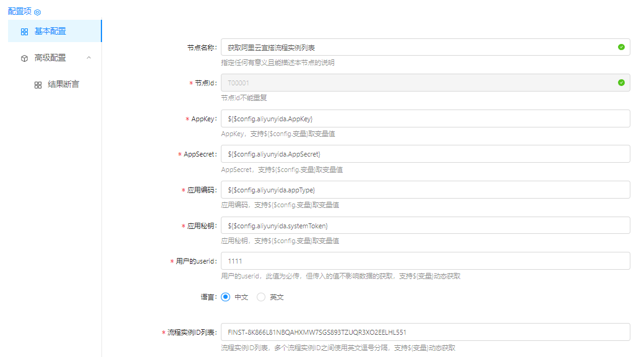
Task: Click the 高级配置 menu label
Action: click(x=50, y=58)
